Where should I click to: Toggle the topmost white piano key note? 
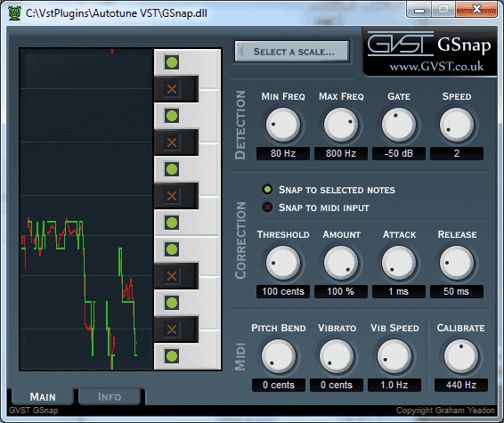[x=172, y=62]
